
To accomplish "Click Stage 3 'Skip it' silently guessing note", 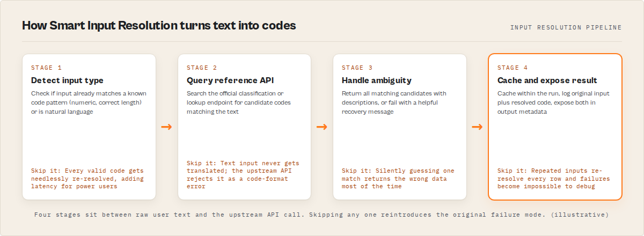I will [398, 179].
